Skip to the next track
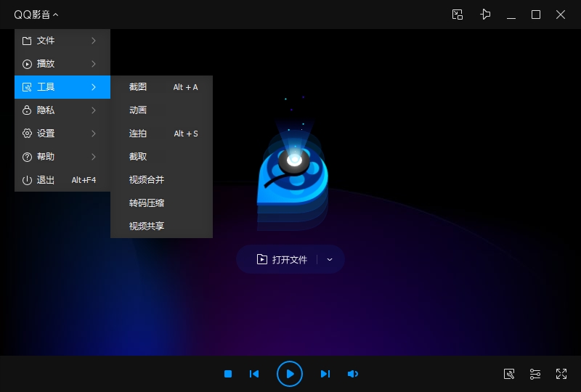Viewport: 581px width, 392px height. pos(325,374)
